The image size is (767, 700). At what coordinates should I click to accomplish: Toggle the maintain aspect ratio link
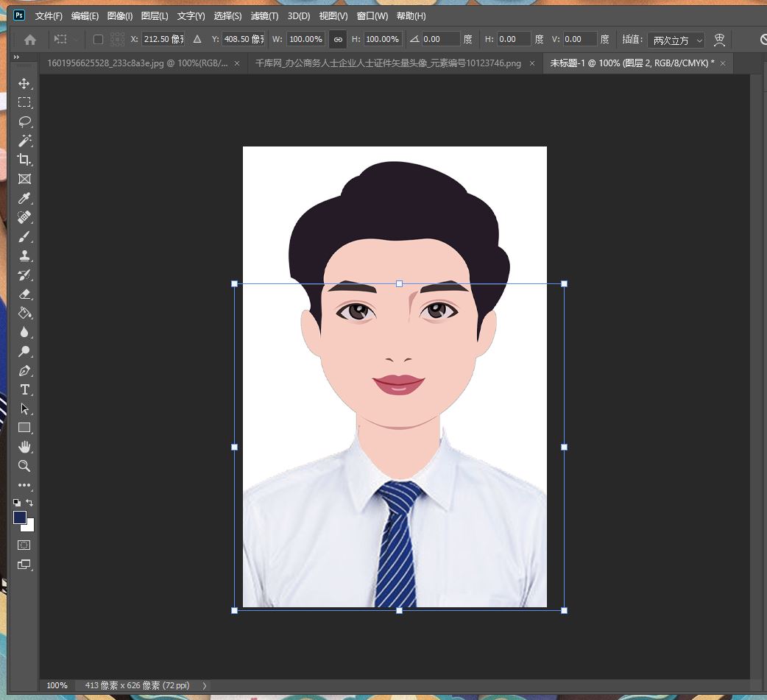338,39
